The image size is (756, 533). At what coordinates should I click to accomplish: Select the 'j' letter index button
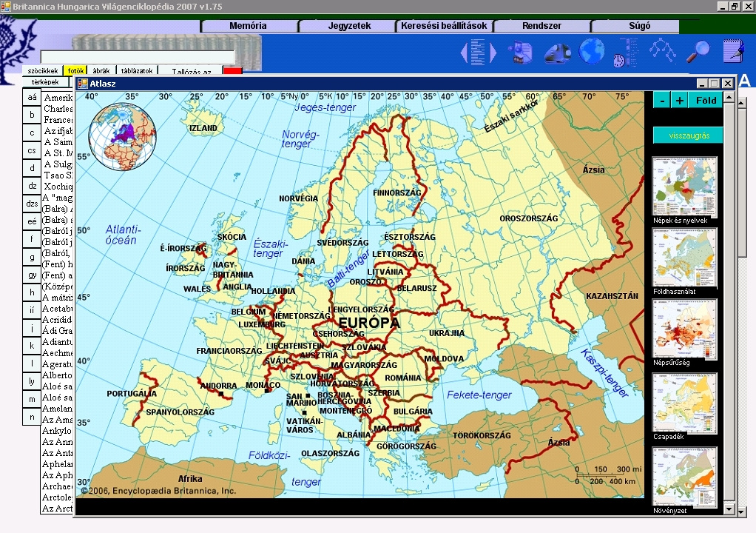[32, 328]
